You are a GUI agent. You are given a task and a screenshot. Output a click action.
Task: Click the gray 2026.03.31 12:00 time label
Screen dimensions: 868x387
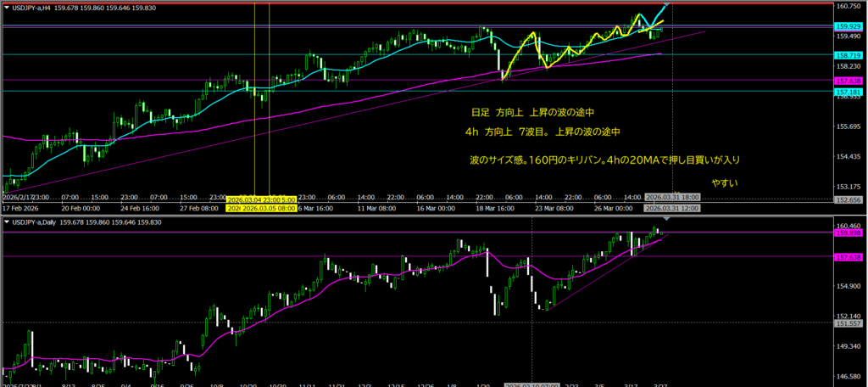[x=671, y=208]
